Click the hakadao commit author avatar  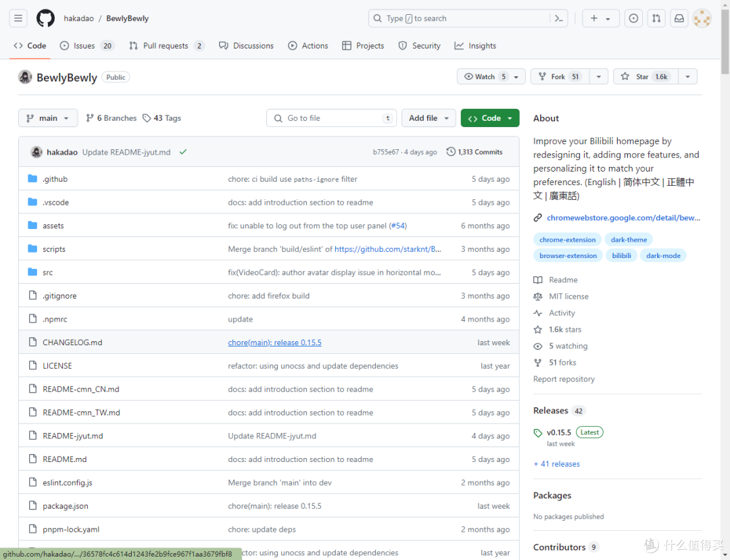[x=36, y=152]
